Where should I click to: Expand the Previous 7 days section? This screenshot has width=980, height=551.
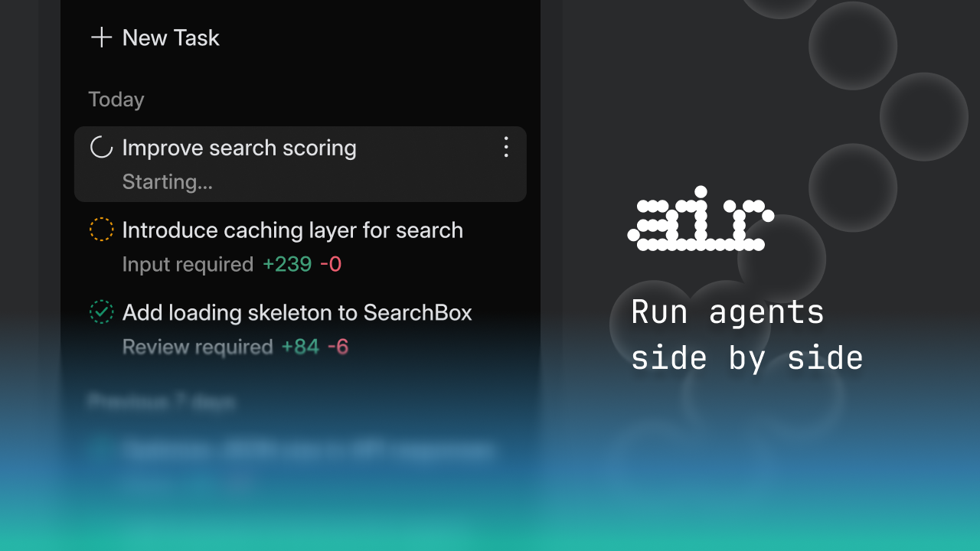tap(161, 403)
